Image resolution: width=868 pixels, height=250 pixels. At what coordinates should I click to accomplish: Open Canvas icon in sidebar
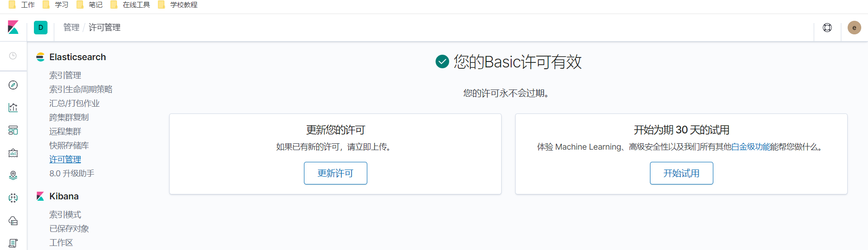[x=13, y=153]
